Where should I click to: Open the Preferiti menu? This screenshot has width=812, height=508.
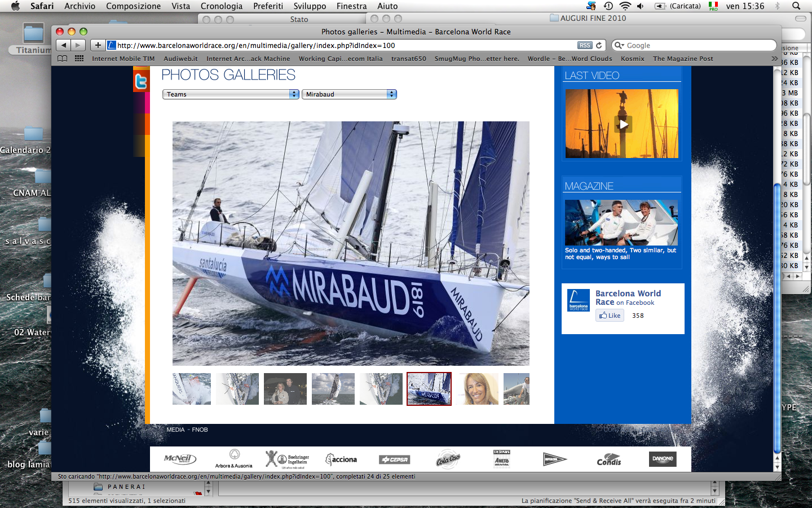pyautogui.click(x=268, y=6)
